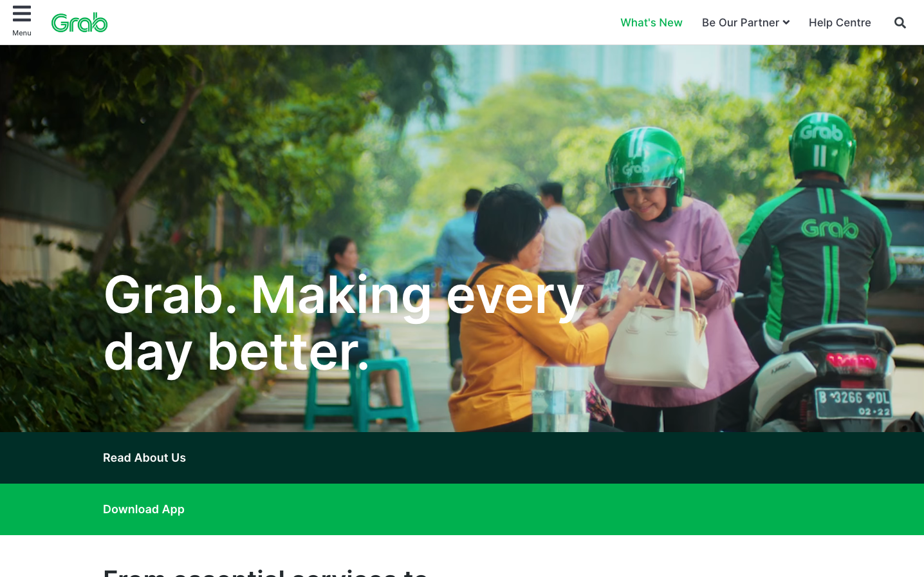Click Grab logo on rider's jacket back
This screenshot has height=577, width=924.
click(830, 228)
